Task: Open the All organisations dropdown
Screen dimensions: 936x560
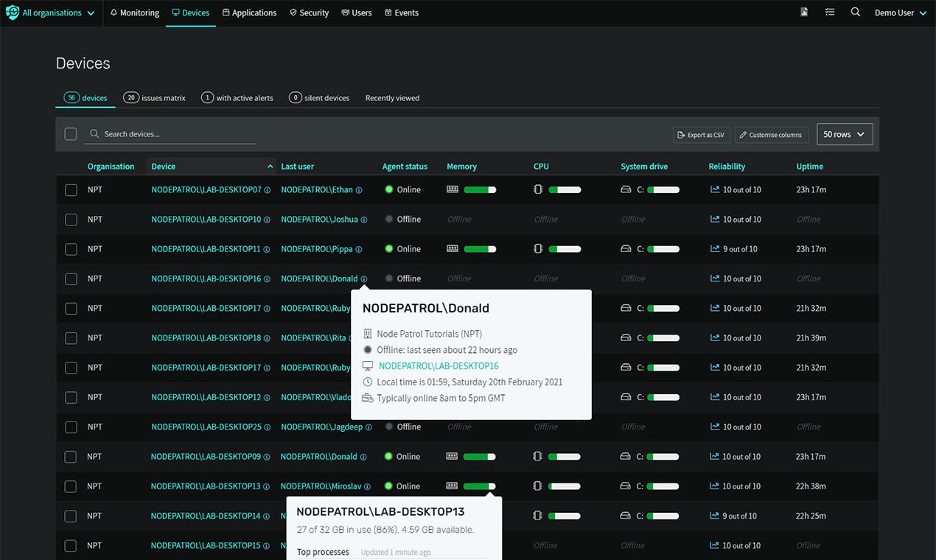Action: tap(50, 12)
